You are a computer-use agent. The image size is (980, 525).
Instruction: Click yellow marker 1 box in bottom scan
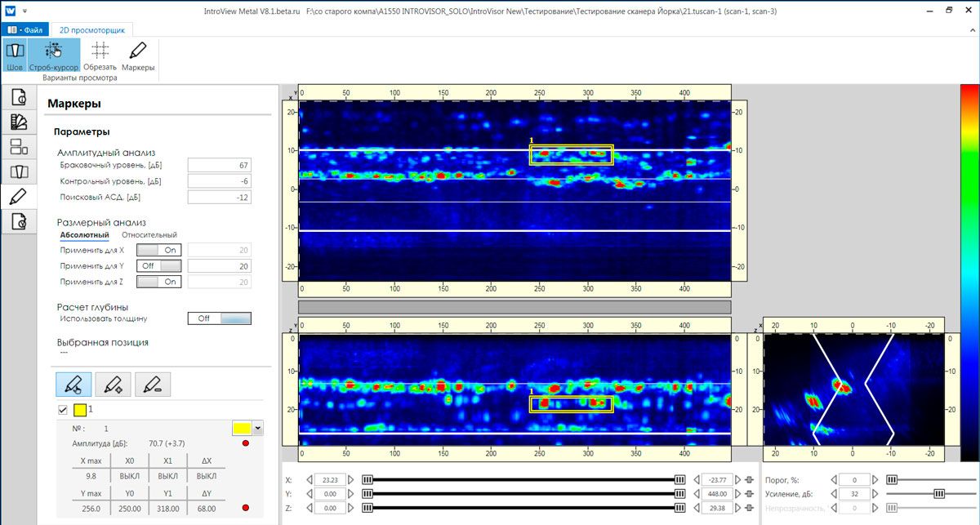(571, 403)
